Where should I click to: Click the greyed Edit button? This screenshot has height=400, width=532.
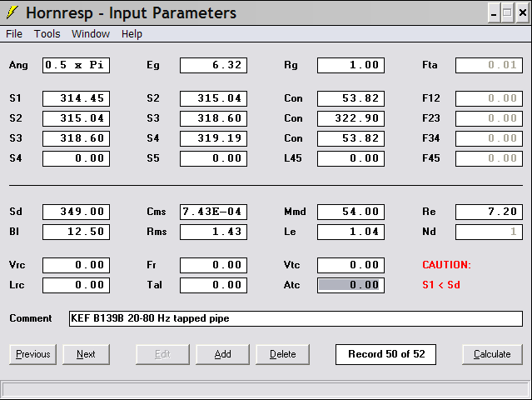point(162,354)
